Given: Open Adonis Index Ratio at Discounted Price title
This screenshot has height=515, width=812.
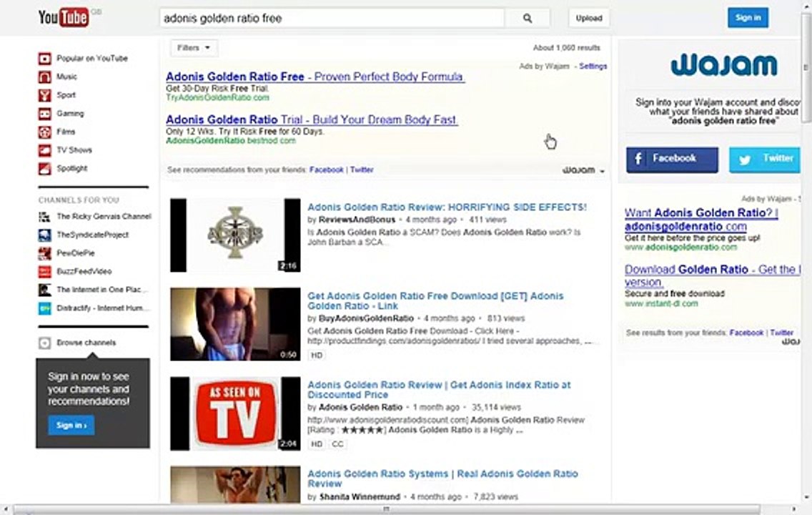Looking at the screenshot, I should click(439, 390).
